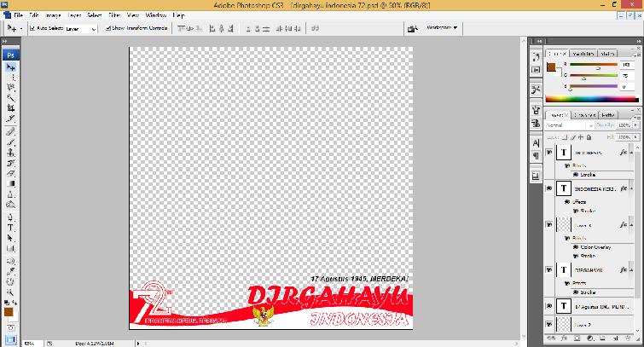Click the new adjustment layer button
This screenshot has height=347, width=644.
click(589, 338)
